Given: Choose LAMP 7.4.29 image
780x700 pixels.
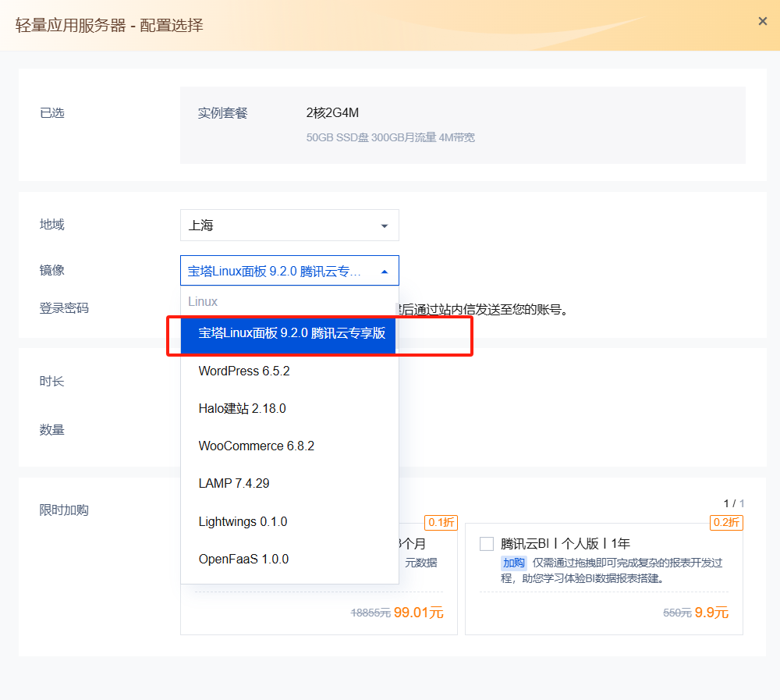Looking at the screenshot, I should coord(289,483).
